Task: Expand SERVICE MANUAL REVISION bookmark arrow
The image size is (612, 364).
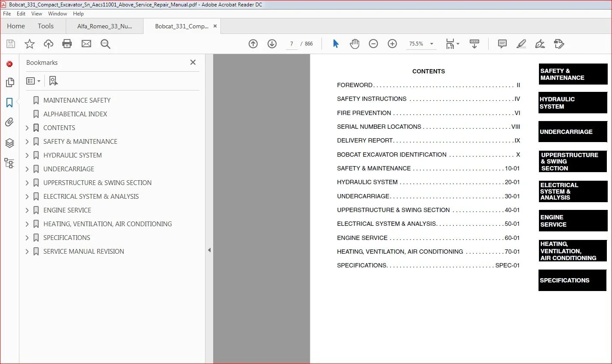Action: tap(27, 252)
